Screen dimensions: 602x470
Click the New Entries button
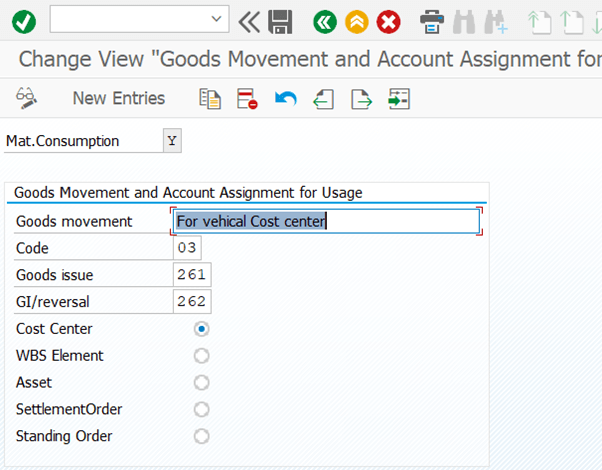[119, 98]
